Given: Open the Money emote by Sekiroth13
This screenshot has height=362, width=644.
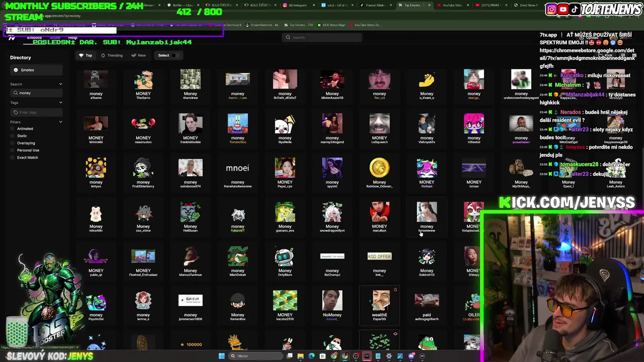Looking at the screenshot, I should [x=427, y=261].
